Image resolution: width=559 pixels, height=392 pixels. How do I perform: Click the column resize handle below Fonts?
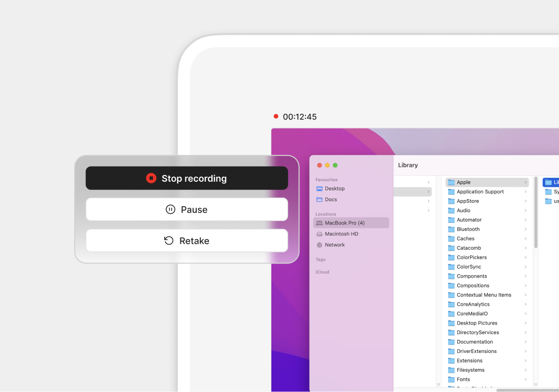[536, 384]
